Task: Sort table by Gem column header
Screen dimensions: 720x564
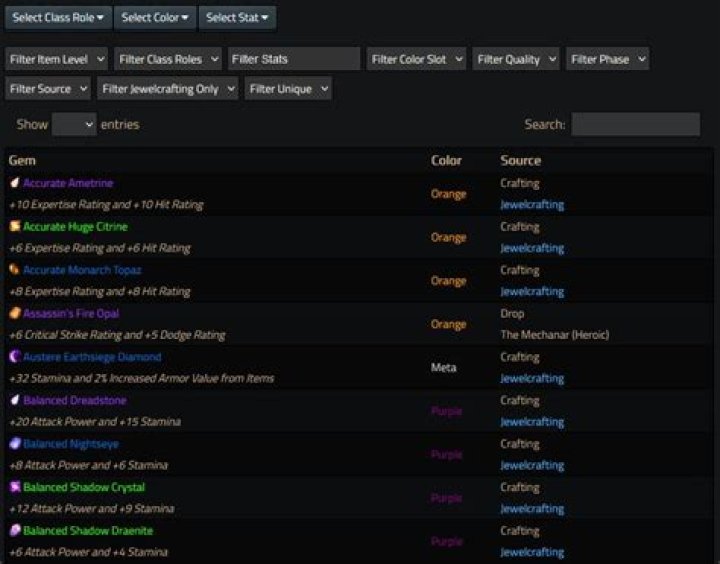Action: [x=23, y=160]
